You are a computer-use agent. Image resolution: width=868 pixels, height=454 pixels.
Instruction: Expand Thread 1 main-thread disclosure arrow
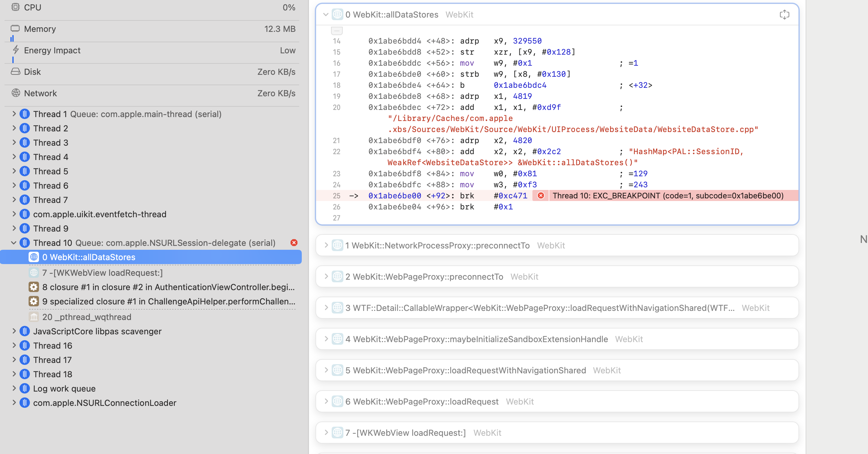pos(14,114)
